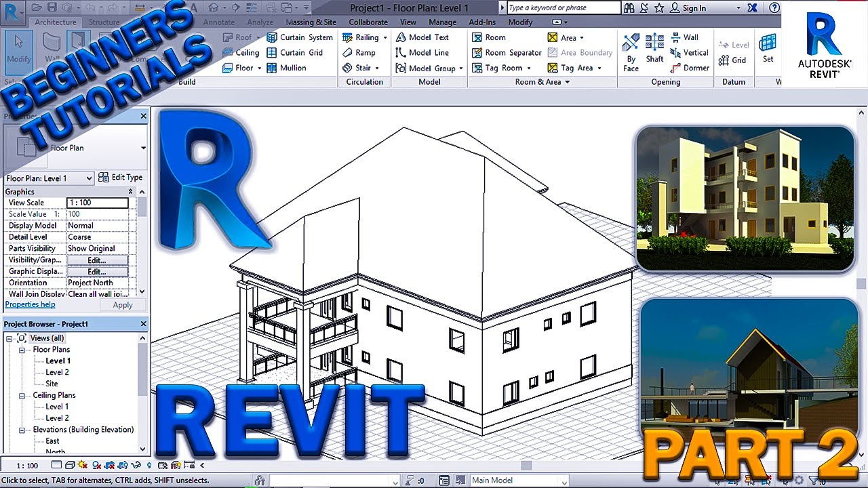
Task: Pick the Dormer opening tool
Action: coord(690,68)
